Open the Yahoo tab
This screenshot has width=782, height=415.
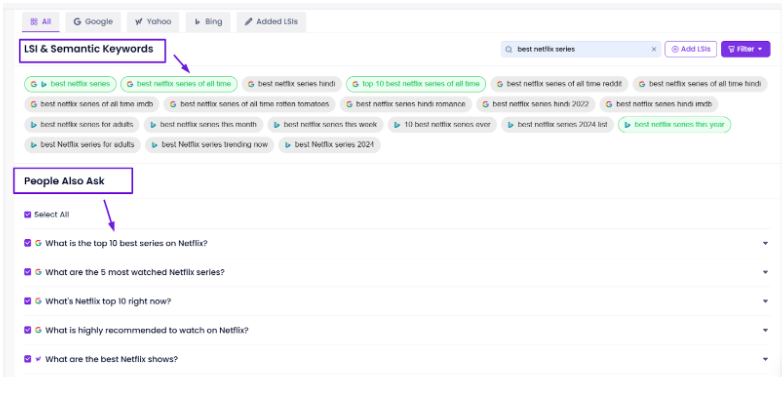click(153, 22)
